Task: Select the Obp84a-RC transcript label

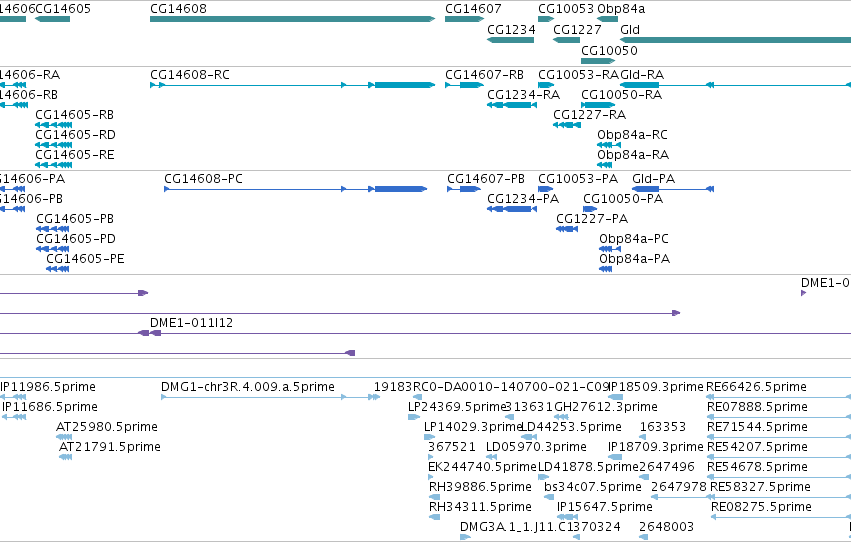Action: click(x=632, y=135)
